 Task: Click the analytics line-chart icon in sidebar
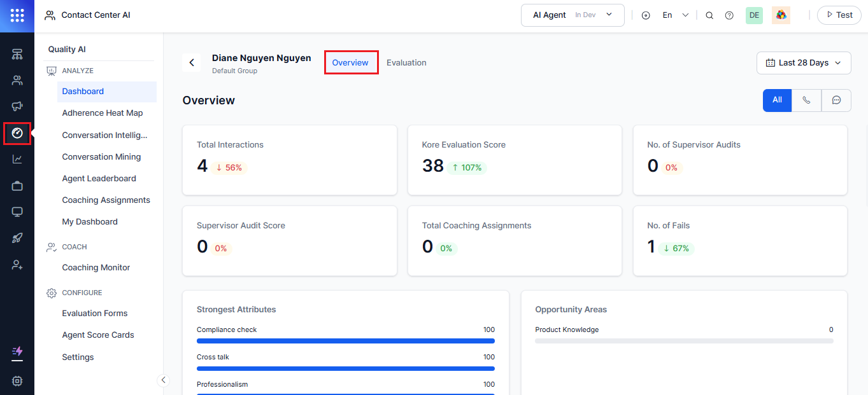tap(17, 159)
